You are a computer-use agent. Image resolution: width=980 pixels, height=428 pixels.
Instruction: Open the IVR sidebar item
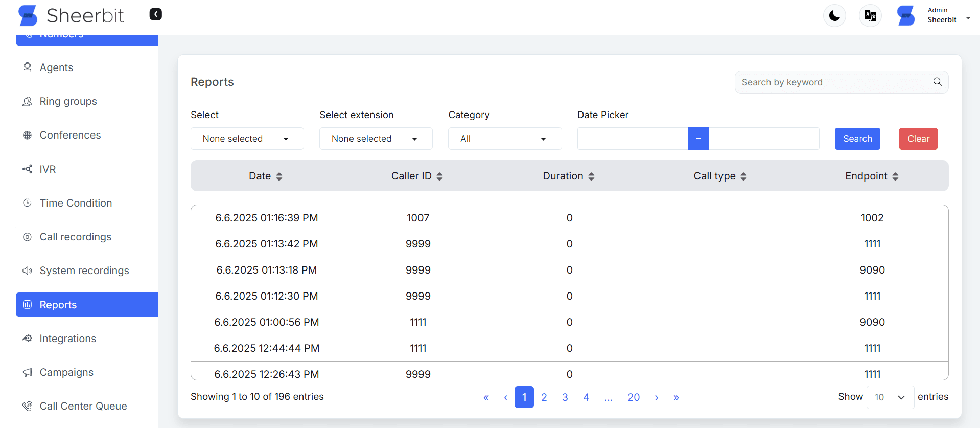point(48,169)
